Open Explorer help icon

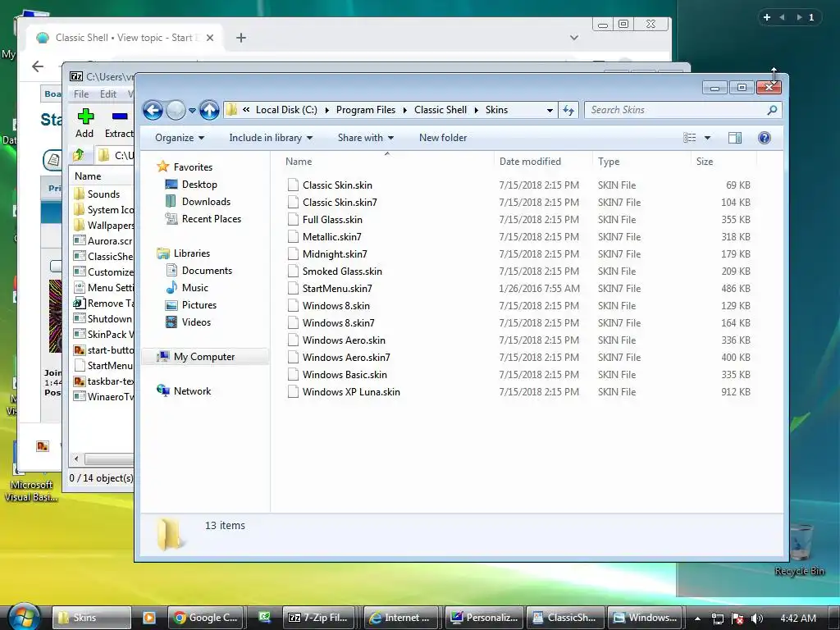point(765,138)
